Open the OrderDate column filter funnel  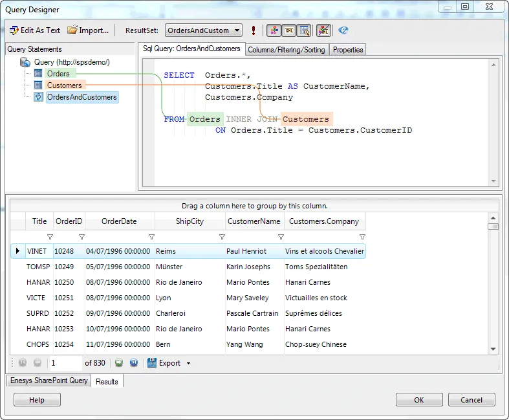151,237
